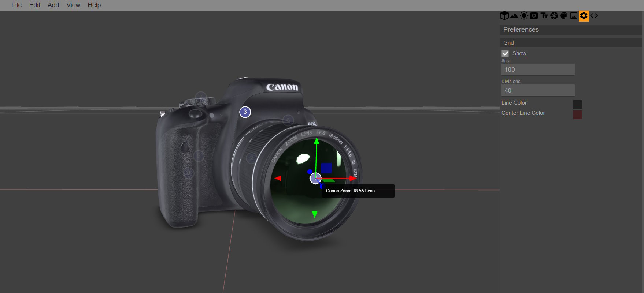Click the Line Color swatch

pyautogui.click(x=577, y=105)
